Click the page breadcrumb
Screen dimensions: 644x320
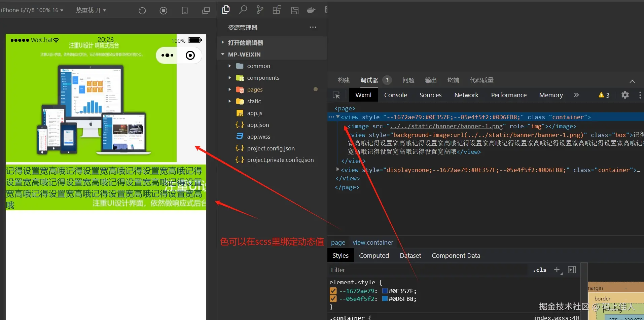click(338, 242)
